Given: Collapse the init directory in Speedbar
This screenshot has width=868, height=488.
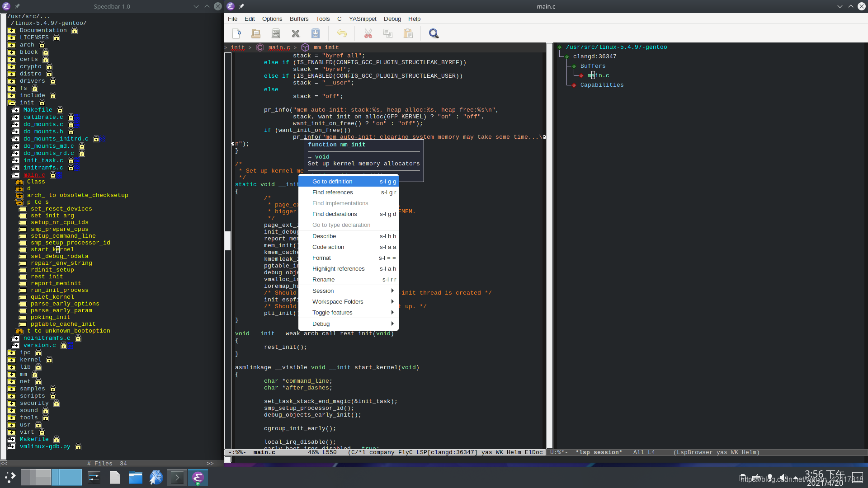Looking at the screenshot, I should pos(12,103).
